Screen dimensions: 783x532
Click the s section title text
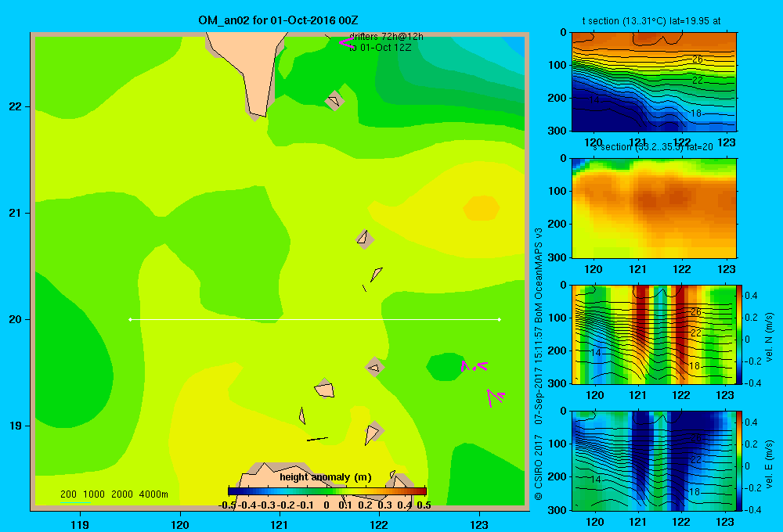click(x=652, y=147)
